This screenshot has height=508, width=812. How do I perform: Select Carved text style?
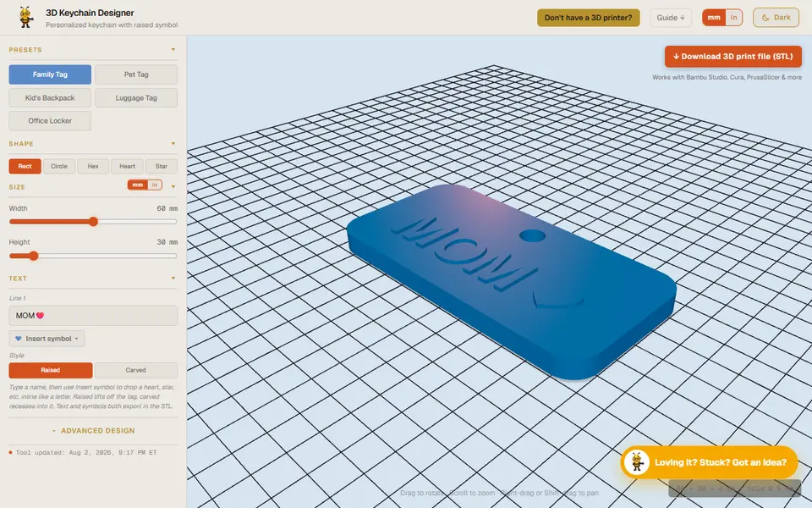click(x=135, y=370)
